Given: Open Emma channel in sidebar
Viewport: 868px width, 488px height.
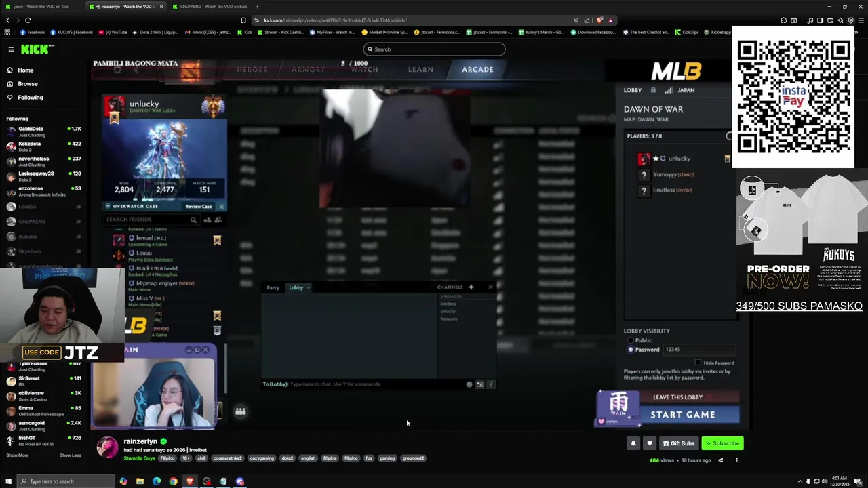Looking at the screenshot, I should 43,411.
